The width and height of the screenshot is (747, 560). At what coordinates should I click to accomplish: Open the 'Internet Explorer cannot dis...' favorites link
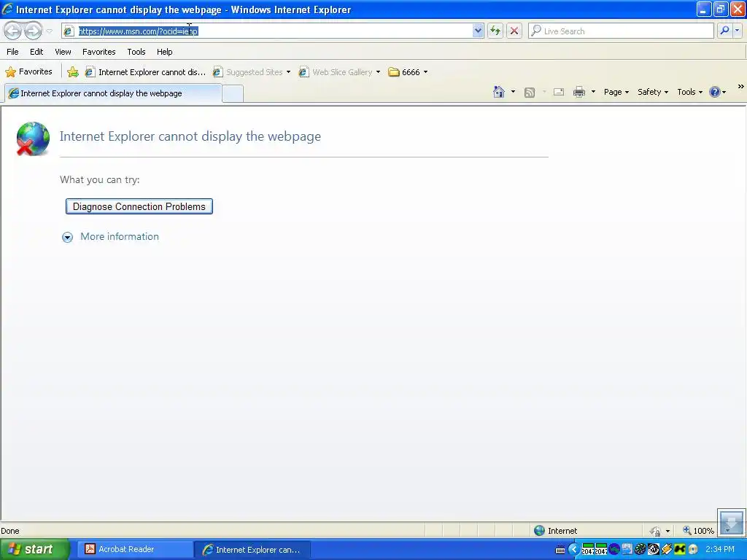tap(145, 72)
